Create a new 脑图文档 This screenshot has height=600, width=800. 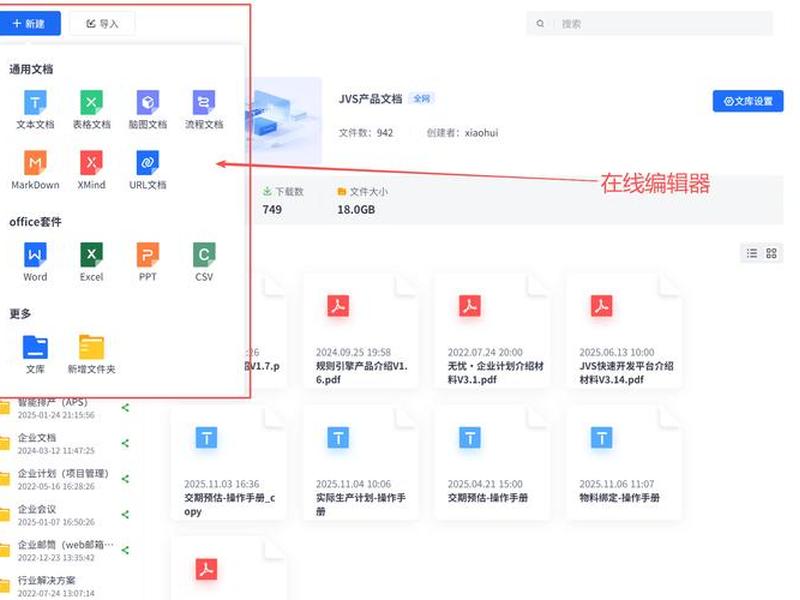(147, 110)
